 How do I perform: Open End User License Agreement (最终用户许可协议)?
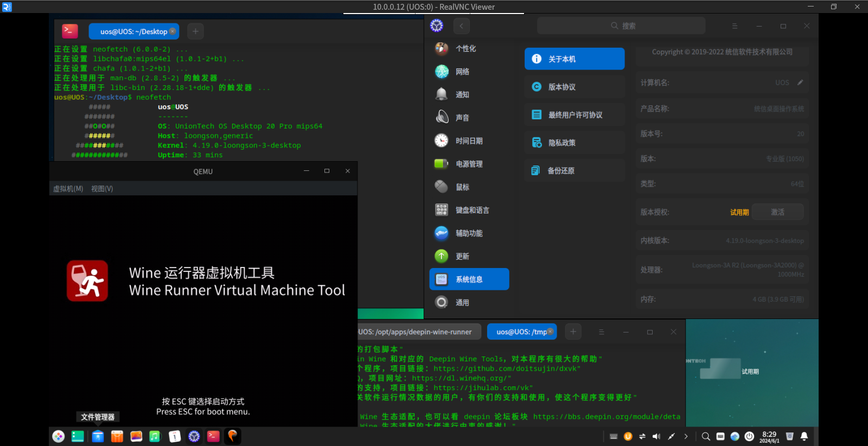[x=575, y=115]
